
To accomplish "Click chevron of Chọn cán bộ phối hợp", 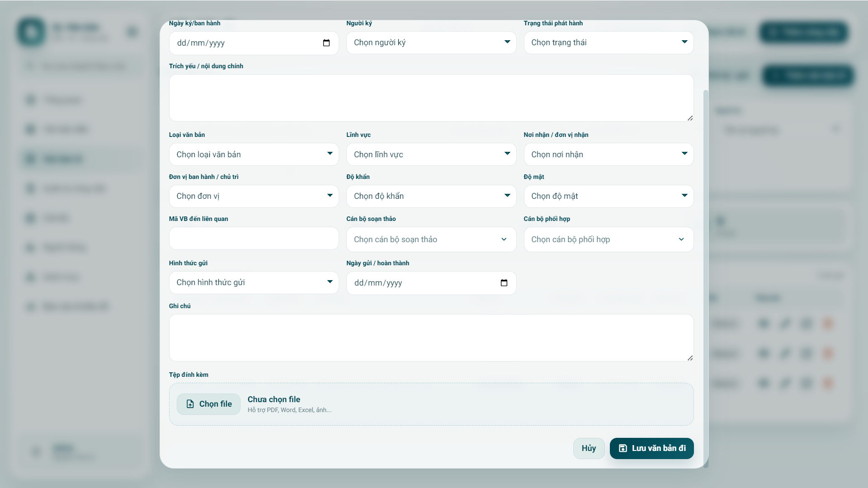I will 681,239.
